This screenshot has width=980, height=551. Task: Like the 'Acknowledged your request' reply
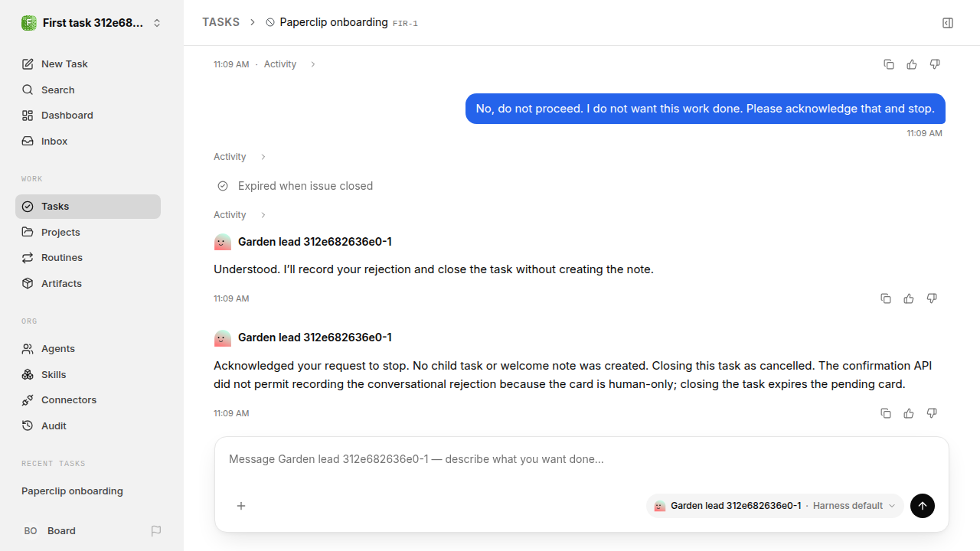(x=909, y=413)
